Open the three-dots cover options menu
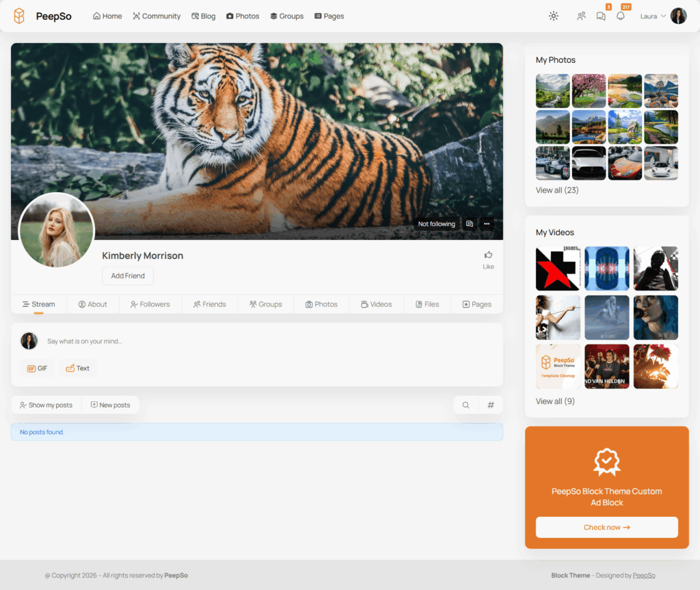The width and height of the screenshot is (700, 590). click(487, 224)
